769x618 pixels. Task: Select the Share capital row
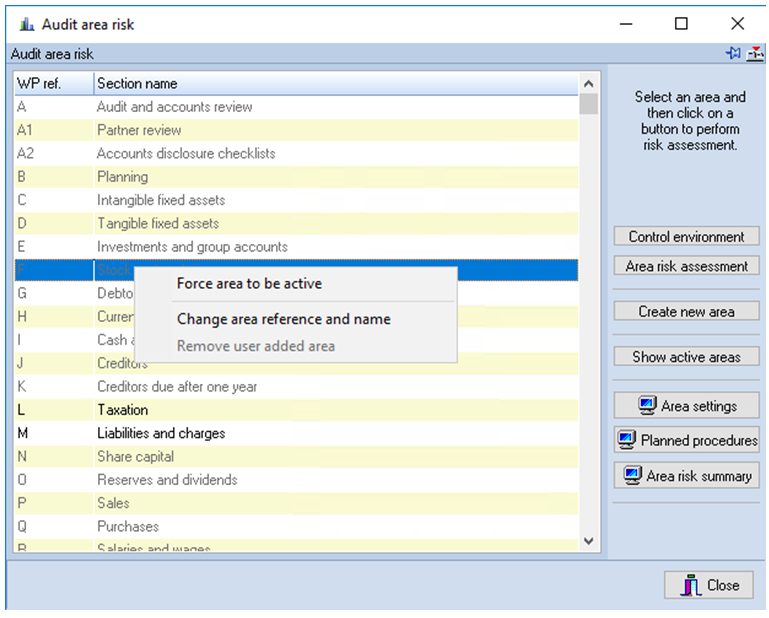coord(296,456)
